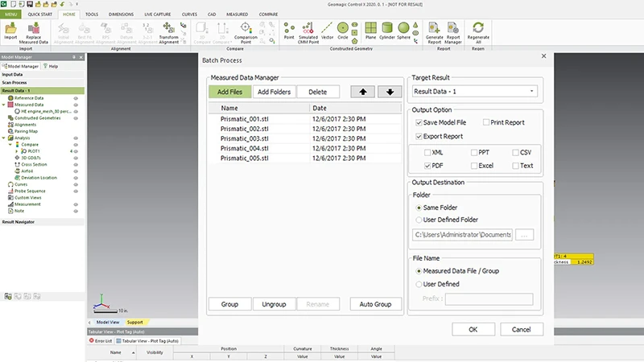Toggle visibility of Reference Data

[76, 97]
